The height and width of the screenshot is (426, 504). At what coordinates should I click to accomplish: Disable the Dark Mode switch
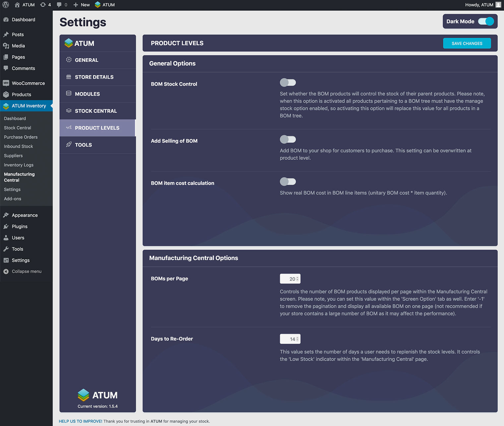(x=486, y=22)
